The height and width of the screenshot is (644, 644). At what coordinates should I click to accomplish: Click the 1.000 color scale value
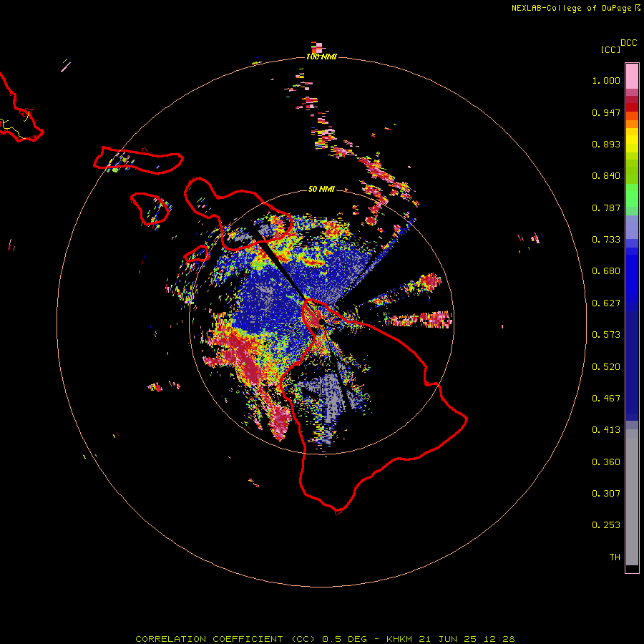tap(606, 80)
